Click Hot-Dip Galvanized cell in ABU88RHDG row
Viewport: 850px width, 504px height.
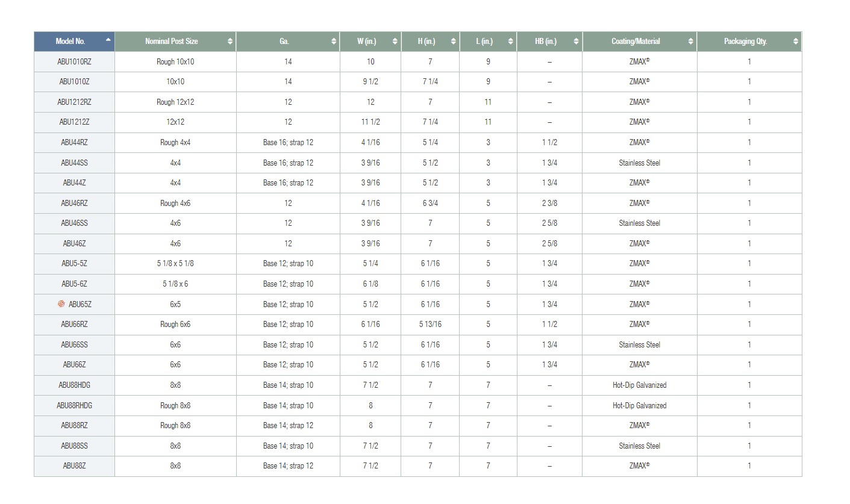pyautogui.click(x=639, y=405)
